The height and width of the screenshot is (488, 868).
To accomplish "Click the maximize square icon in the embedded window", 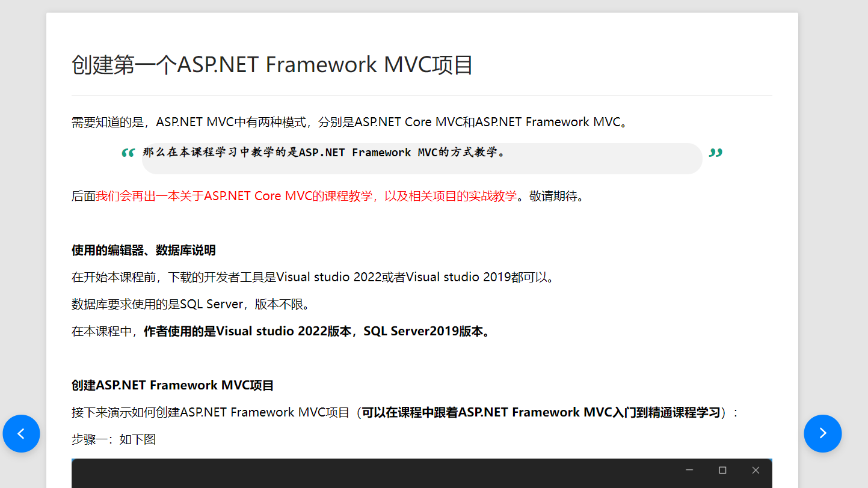I will coord(722,470).
